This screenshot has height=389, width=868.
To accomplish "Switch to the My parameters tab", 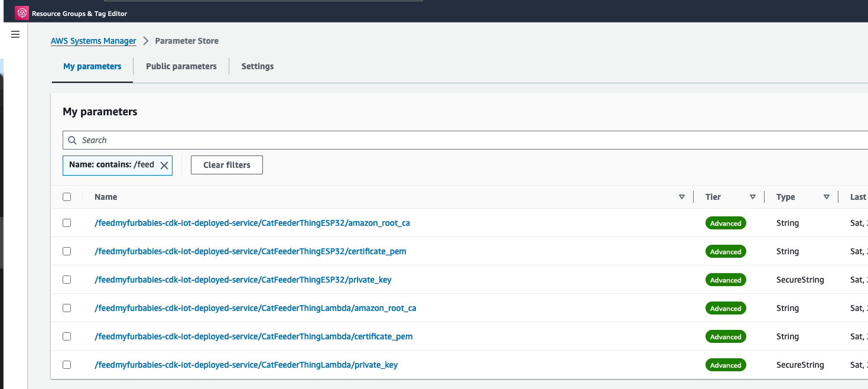I will (x=92, y=66).
